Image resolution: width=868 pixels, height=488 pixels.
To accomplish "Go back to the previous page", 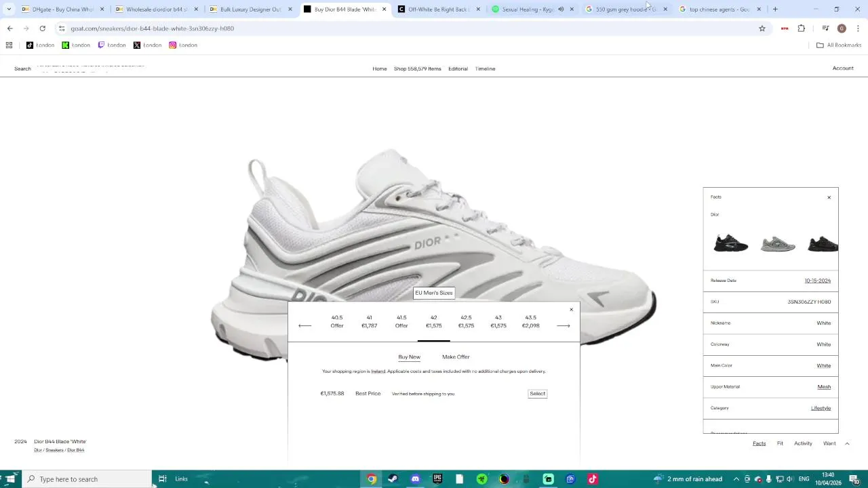I will [x=9, y=28].
